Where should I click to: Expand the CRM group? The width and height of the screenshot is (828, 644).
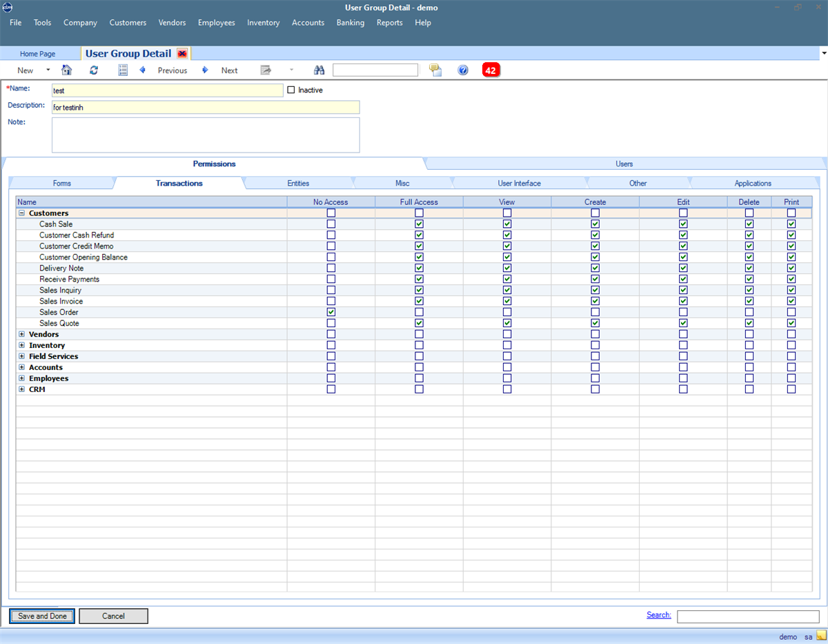click(21, 389)
